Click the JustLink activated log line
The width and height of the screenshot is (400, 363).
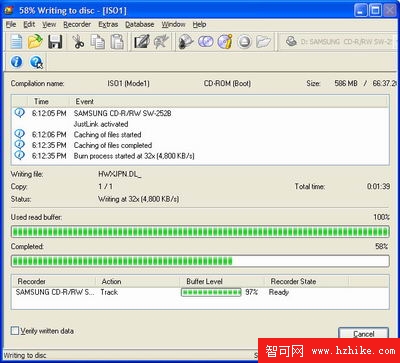point(101,124)
